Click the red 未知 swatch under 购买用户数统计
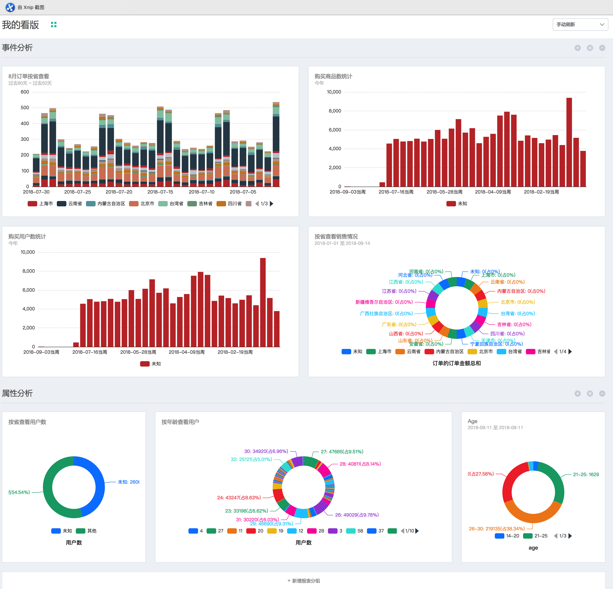The width and height of the screenshot is (613, 589). pyautogui.click(x=145, y=364)
